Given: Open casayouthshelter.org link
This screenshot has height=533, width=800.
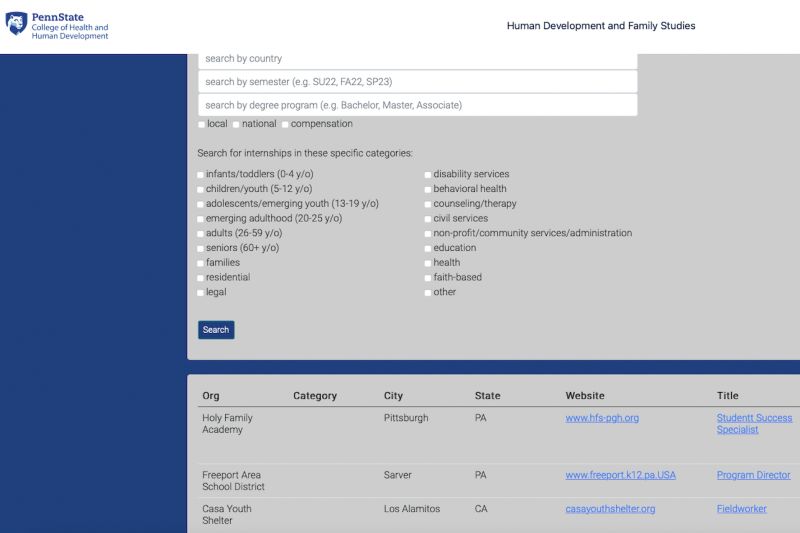Looking at the screenshot, I should 610,509.
